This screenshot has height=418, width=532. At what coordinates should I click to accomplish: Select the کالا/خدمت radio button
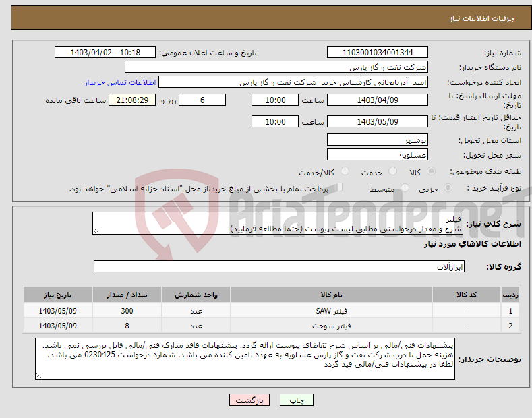[x=345, y=171]
